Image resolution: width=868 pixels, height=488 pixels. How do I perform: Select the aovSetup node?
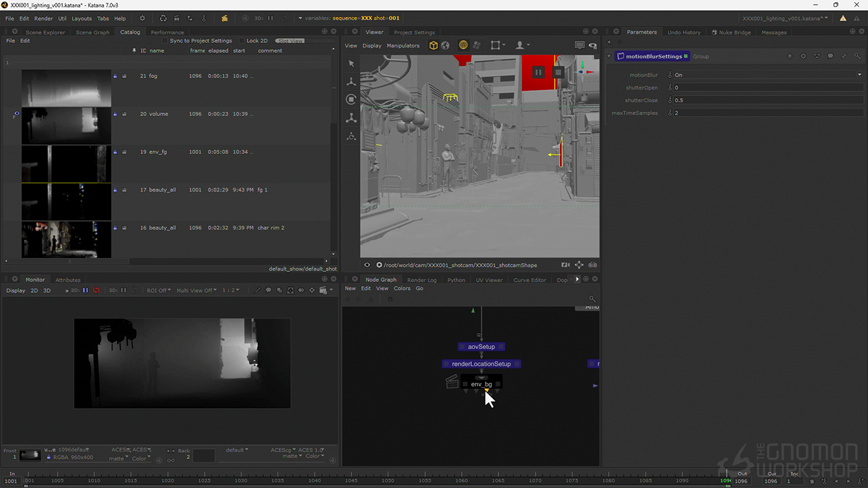pos(481,346)
